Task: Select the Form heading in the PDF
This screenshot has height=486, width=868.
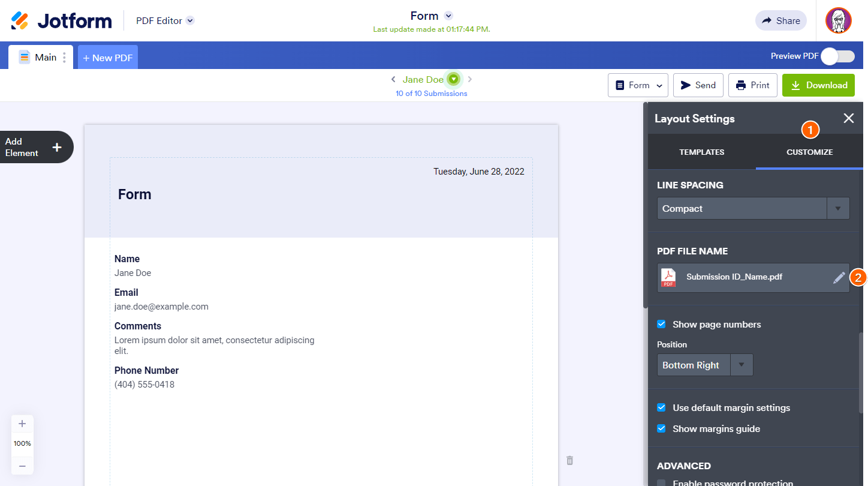Action: 135,194
